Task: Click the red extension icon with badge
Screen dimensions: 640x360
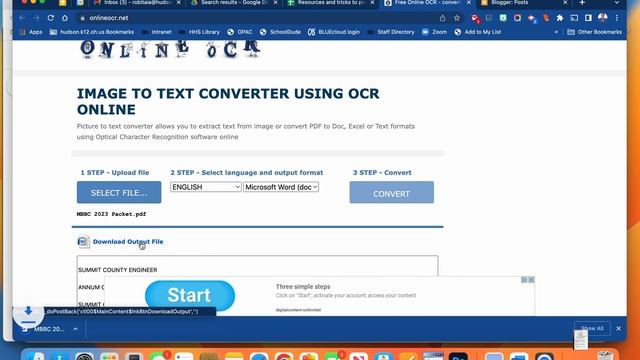Action: pos(475,18)
